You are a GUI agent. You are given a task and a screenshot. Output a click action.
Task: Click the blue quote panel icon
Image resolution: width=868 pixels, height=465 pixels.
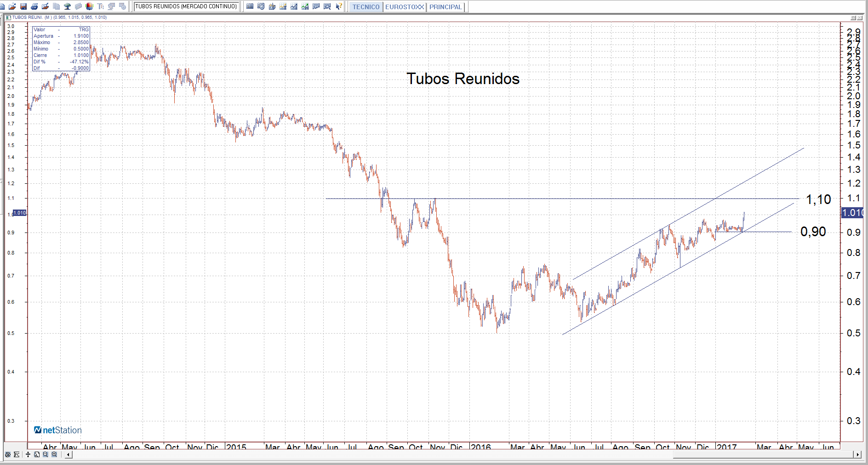[250, 6]
